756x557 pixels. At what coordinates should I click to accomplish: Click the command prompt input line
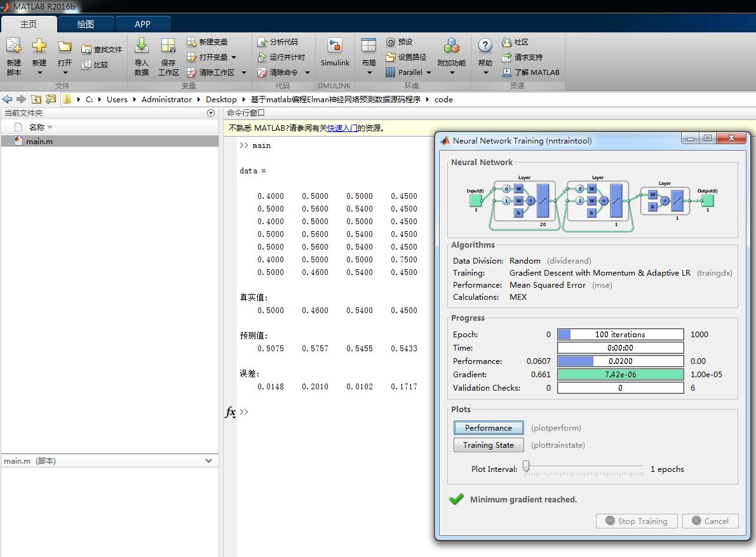[x=333, y=412]
